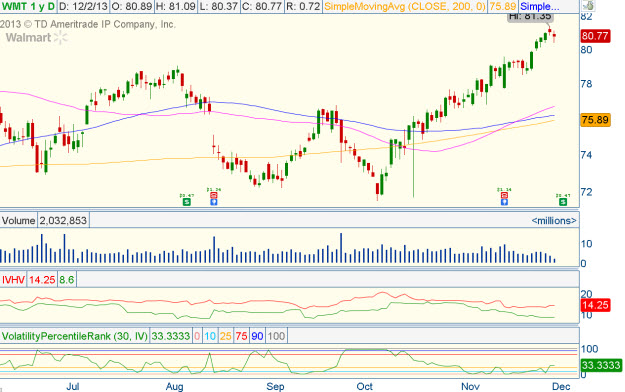Screen dimensions: 625x392
Task: Click the orange 75.89 value in the header
Action: click(x=503, y=6)
